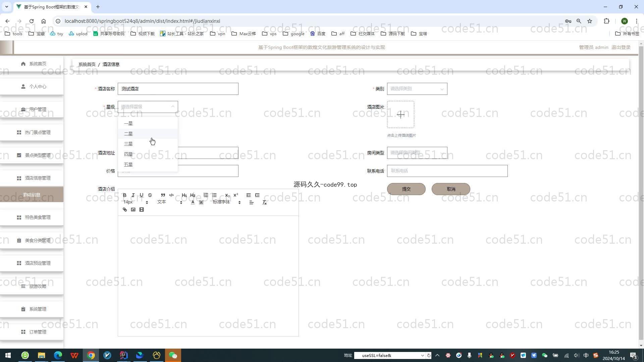Upload a hotel image via plus box

tap(400, 115)
